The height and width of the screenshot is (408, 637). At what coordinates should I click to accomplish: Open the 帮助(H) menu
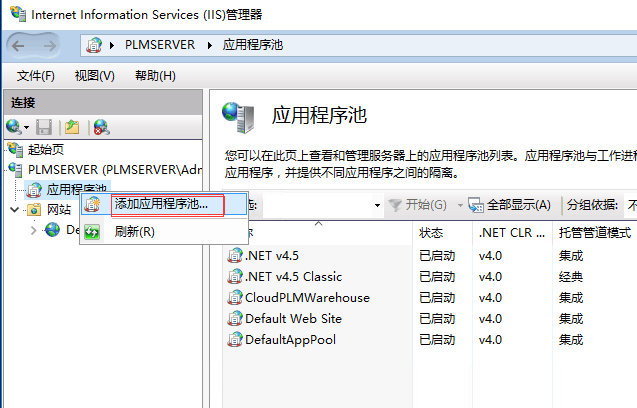155,76
